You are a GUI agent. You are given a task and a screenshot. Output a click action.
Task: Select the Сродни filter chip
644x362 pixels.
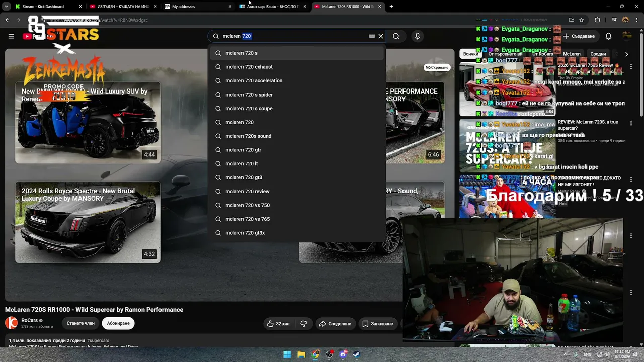coord(598,54)
